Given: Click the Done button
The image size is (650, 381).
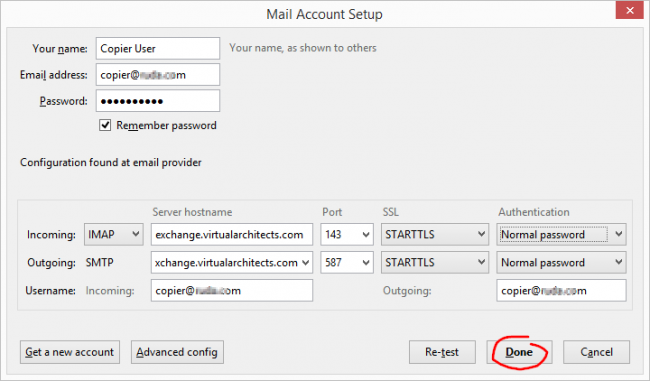Looking at the screenshot, I should click(x=519, y=352).
